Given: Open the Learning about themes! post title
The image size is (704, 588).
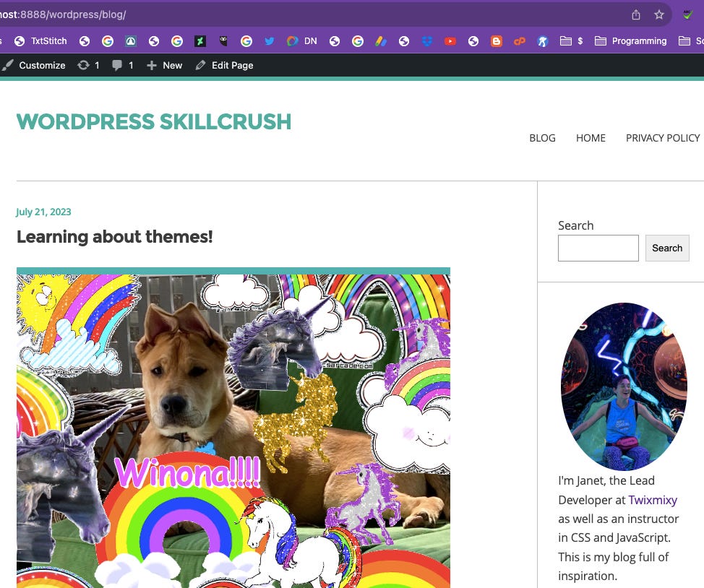Looking at the screenshot, I should [x=114, y=236].
